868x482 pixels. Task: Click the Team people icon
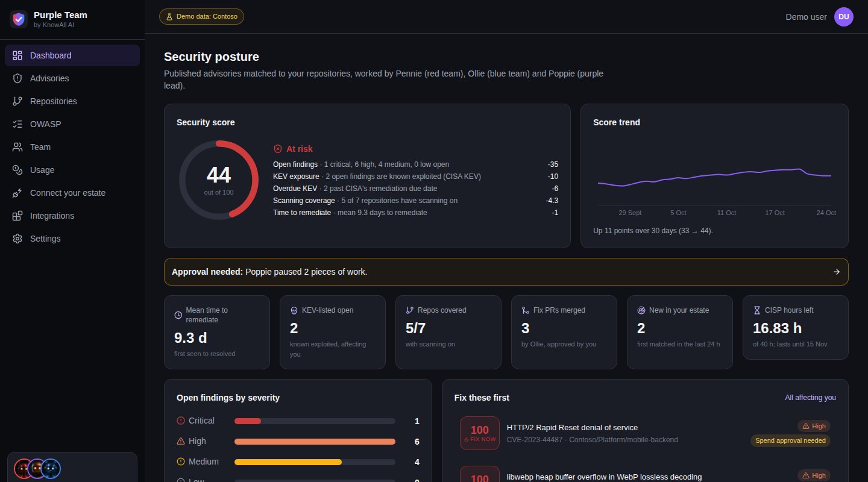[17, 147]
